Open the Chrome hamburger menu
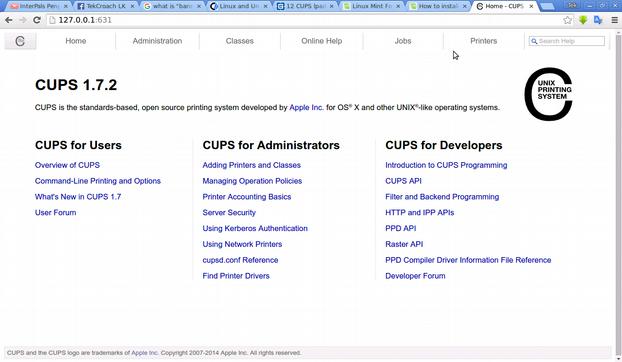The image size is (622, 362). [x=614, y=20]
